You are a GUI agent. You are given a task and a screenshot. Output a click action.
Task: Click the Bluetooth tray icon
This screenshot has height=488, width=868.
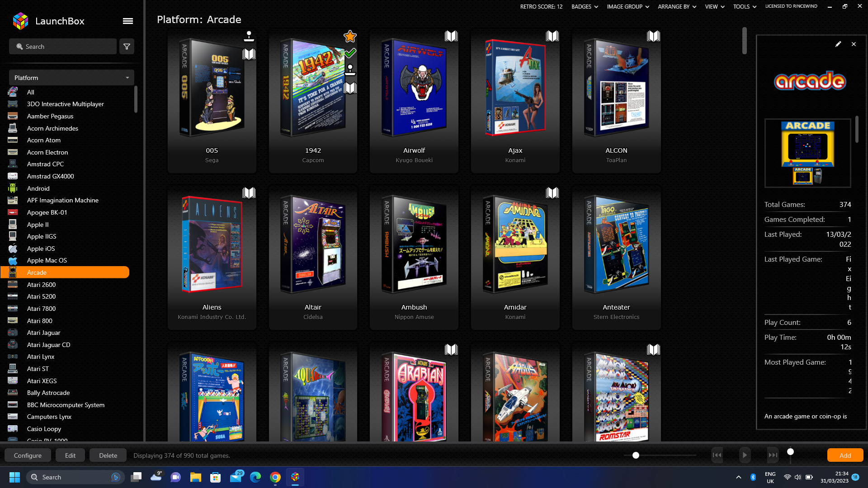click(x=753, y=477)
